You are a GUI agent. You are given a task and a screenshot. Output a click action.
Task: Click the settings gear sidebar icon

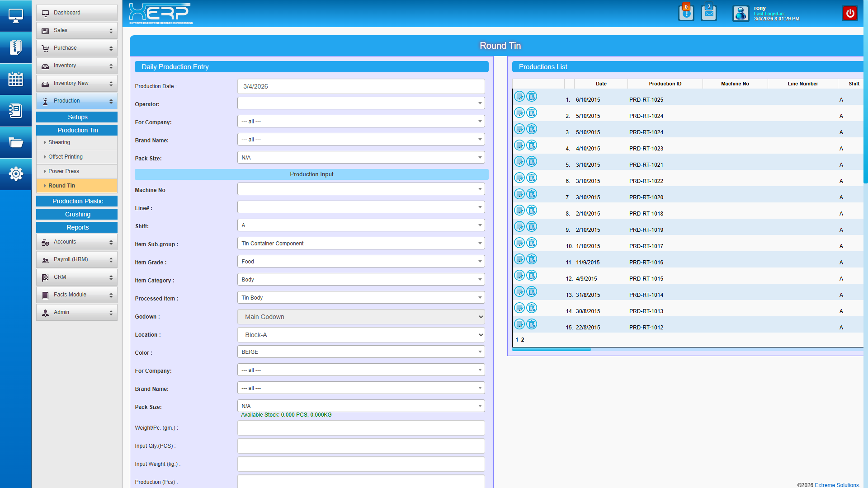15,174
